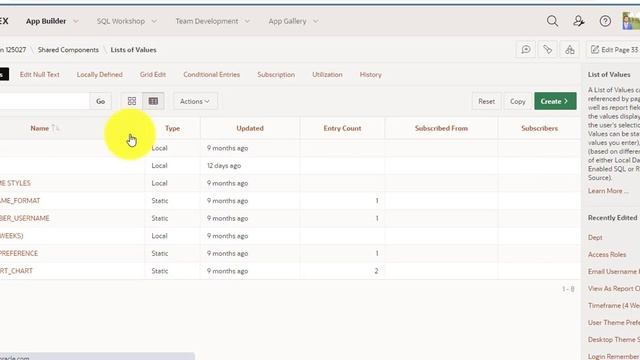Open recently edited Dept list
The width and height of the screenshot is (640, 360).
tap(595, 238)
